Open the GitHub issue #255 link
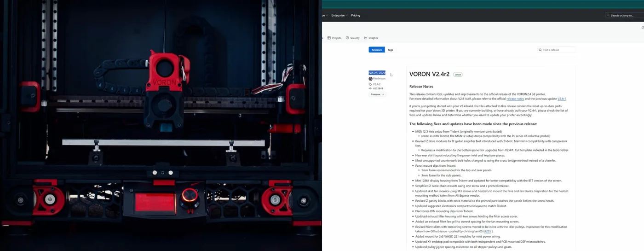Viewport: 644px width, 251px height. tap(488, 231)
